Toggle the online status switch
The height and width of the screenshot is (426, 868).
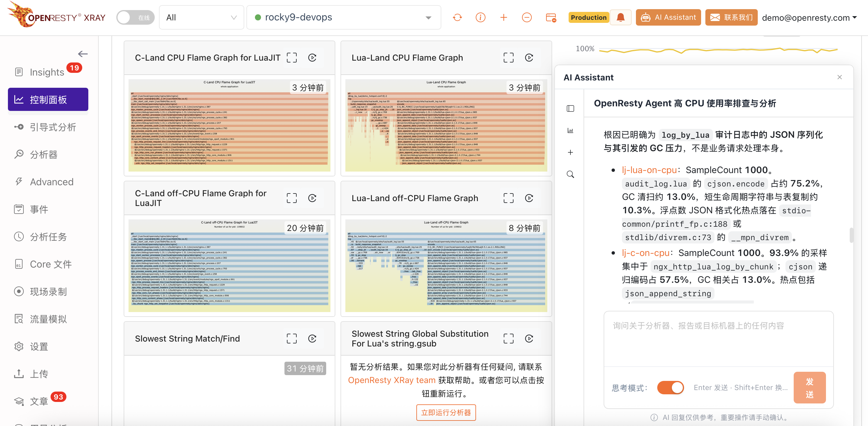(136, 18)
